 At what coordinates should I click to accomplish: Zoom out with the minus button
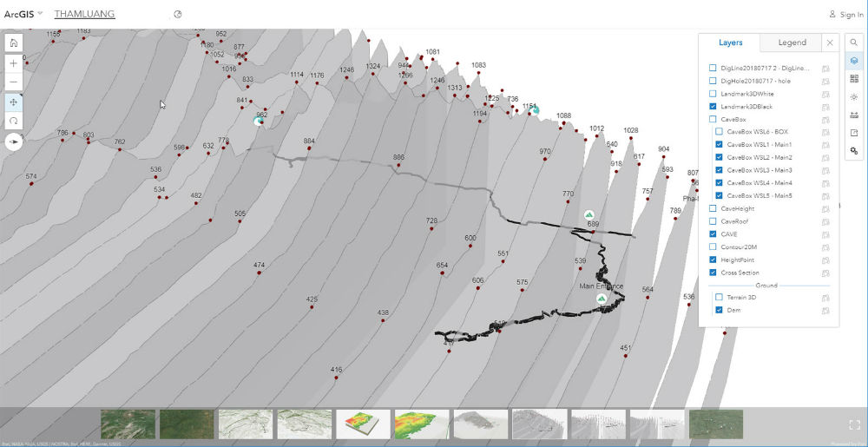pyautogui.click(x=14, y=82)
